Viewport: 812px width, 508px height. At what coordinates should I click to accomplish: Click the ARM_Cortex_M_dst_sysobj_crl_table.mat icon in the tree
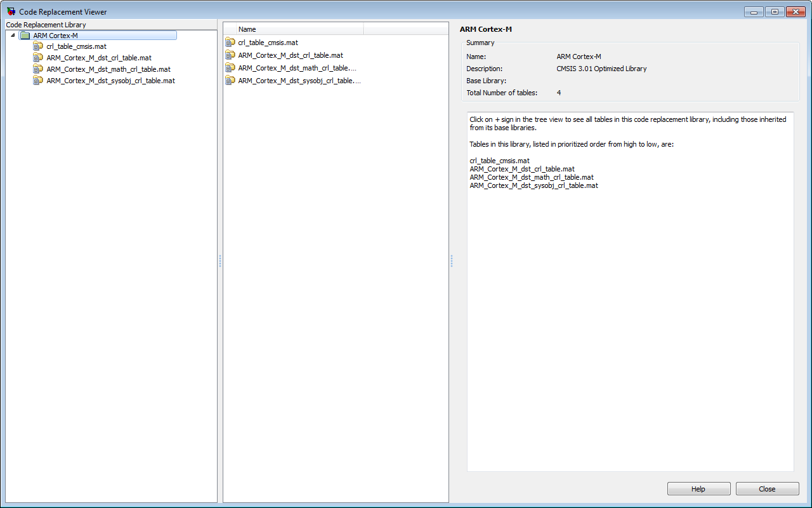click(38, 81)
